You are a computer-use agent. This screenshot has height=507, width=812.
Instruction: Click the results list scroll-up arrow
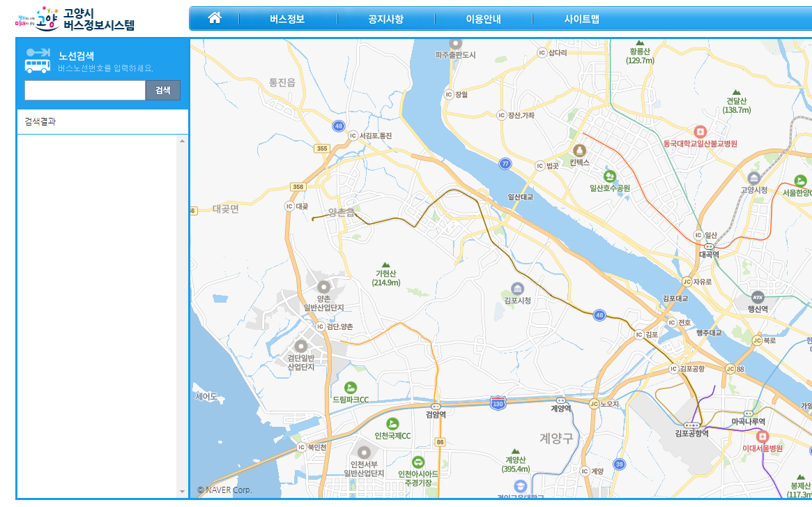[x=182, y=141]
